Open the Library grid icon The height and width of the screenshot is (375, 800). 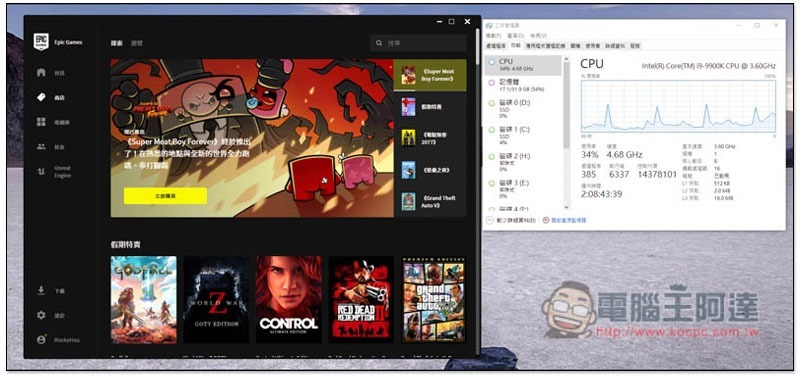[x=41, y=121]
